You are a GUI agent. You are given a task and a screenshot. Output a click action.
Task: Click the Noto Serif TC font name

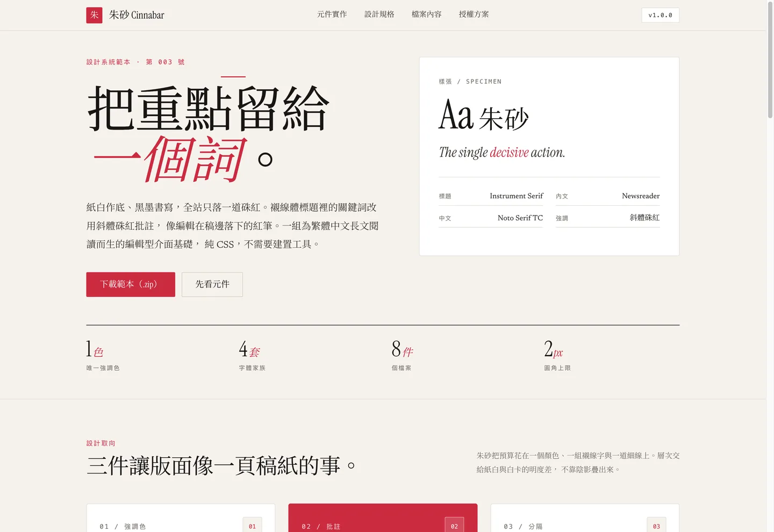click(x=520, y=218)
